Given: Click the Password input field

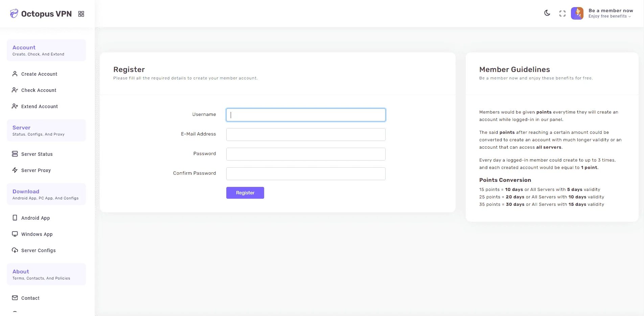Looking at the screenshot, I should 306,154.
